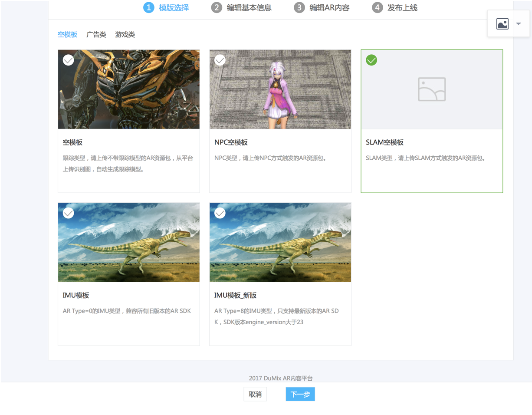Expand the floating widget dropdown arrow

point(518,24)
